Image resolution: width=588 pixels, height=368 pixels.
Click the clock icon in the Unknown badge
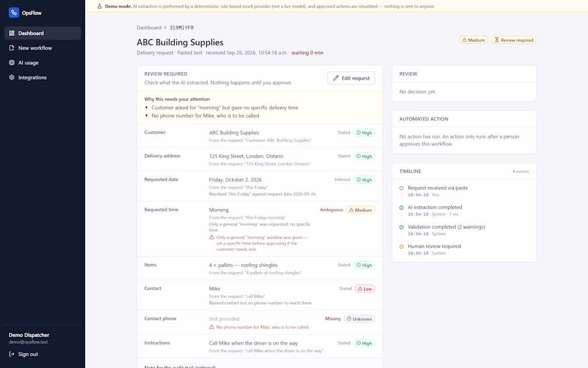click(x=349, y=319)
